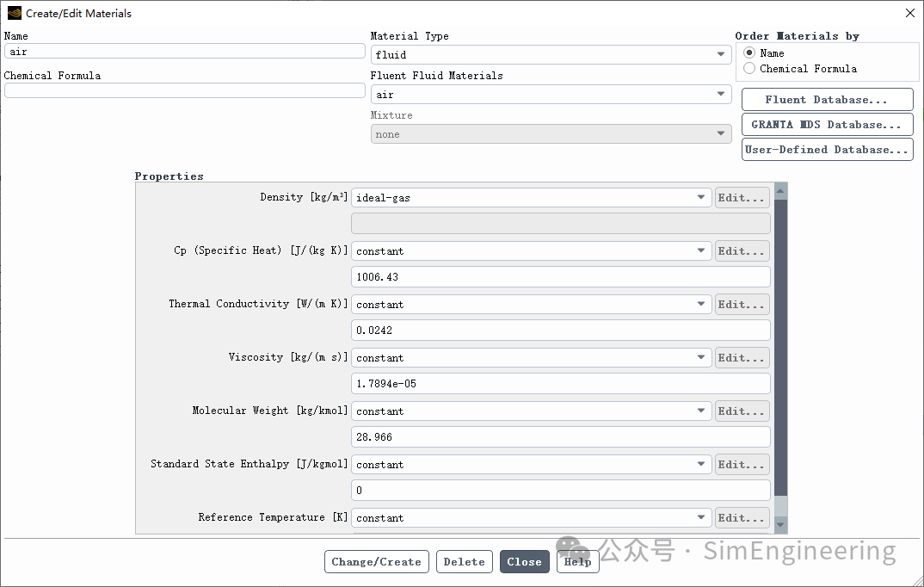The height and width of the screenshot is (587, 924).
Task: Expand the Density method dropdown
Action: (x=531, y=197)
